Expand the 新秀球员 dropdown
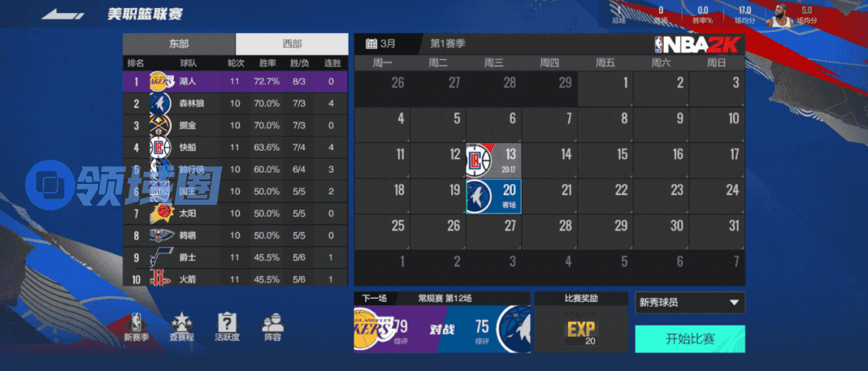868x371 pixels. (x=689, y=303)
